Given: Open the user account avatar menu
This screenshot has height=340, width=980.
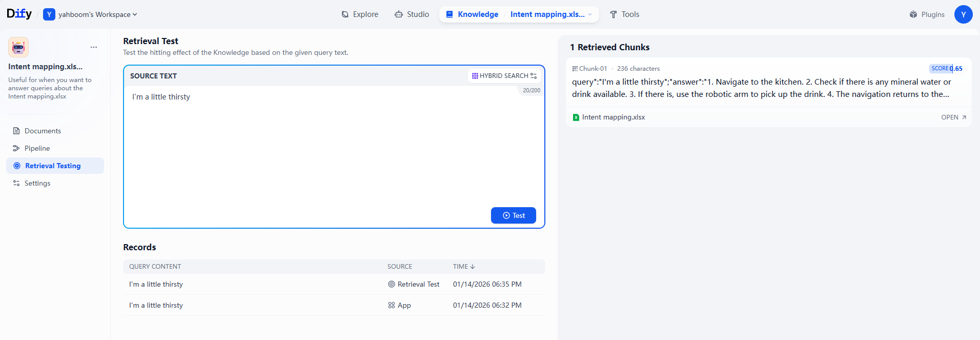Looking at the screenshot, I should click(x=964, y=14).
